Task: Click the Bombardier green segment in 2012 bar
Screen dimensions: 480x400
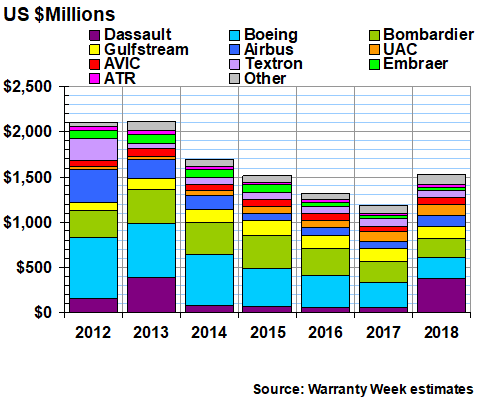Action: (x=93, y=224)
